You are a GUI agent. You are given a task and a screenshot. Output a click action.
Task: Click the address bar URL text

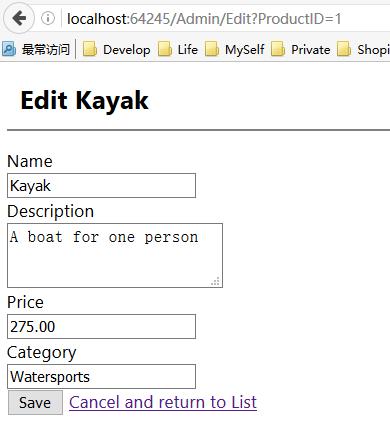(x=204, y=19)
